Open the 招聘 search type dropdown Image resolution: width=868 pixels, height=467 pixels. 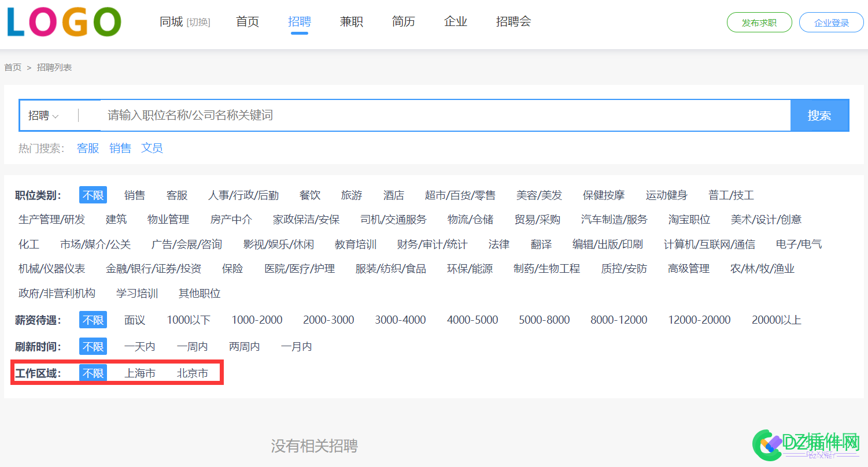pyautogui.click(x=43, y=116)
